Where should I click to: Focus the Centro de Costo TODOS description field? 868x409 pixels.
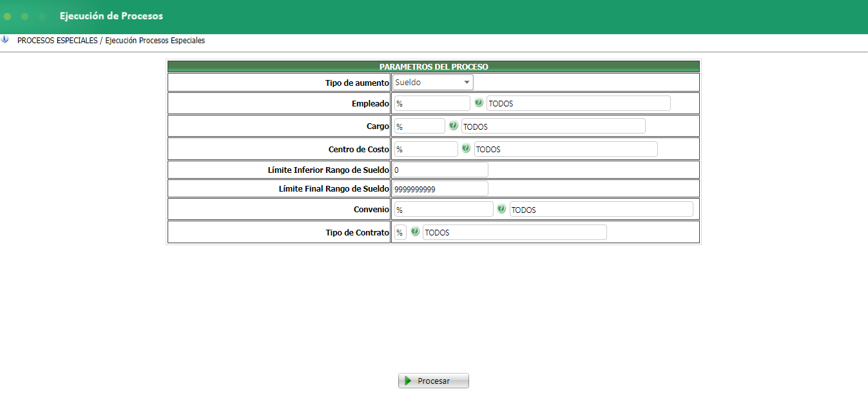click(566, 149)
